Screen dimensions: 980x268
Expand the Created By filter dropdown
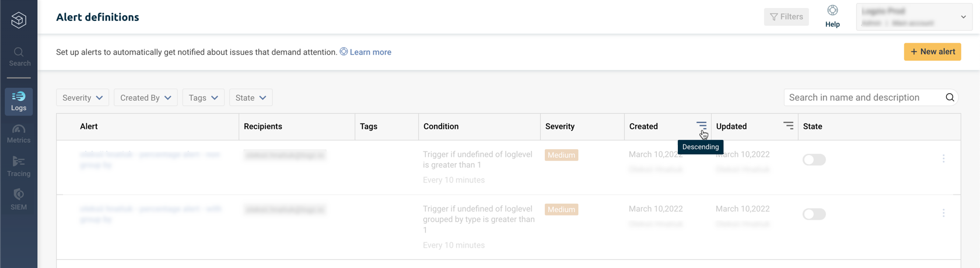pyautogui.click(x=145, y=98)
